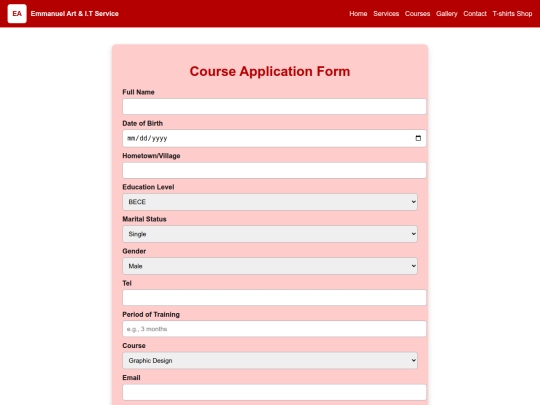Click the Date of Birth field
The width and height of the screenshot is (540, 405).
point(274,138)
